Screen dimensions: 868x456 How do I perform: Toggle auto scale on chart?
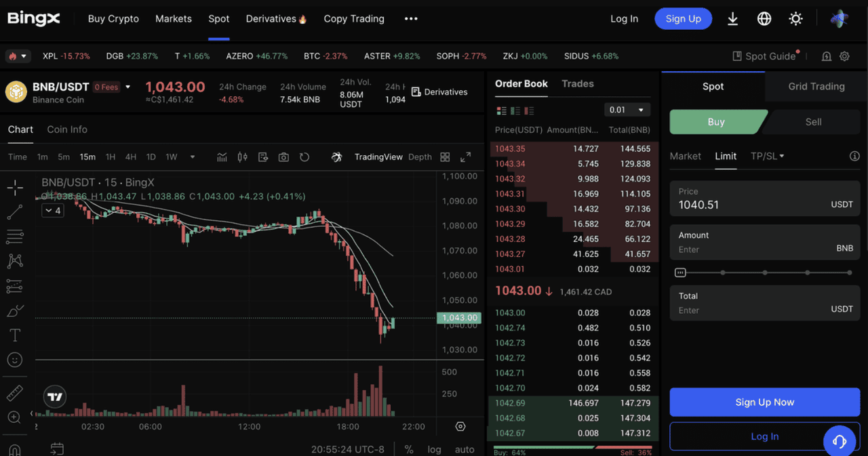(x=465, y=449)
